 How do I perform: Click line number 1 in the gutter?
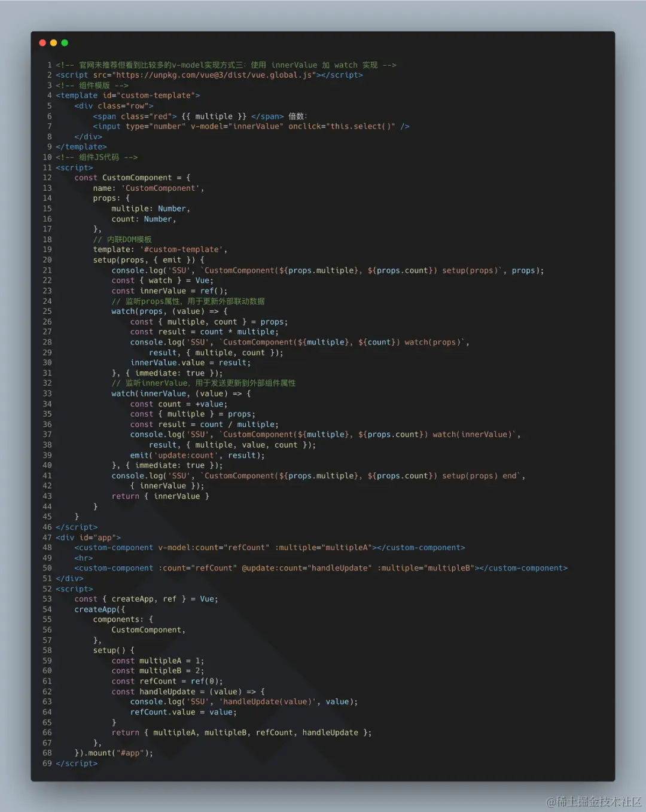[x=50, y=65]
